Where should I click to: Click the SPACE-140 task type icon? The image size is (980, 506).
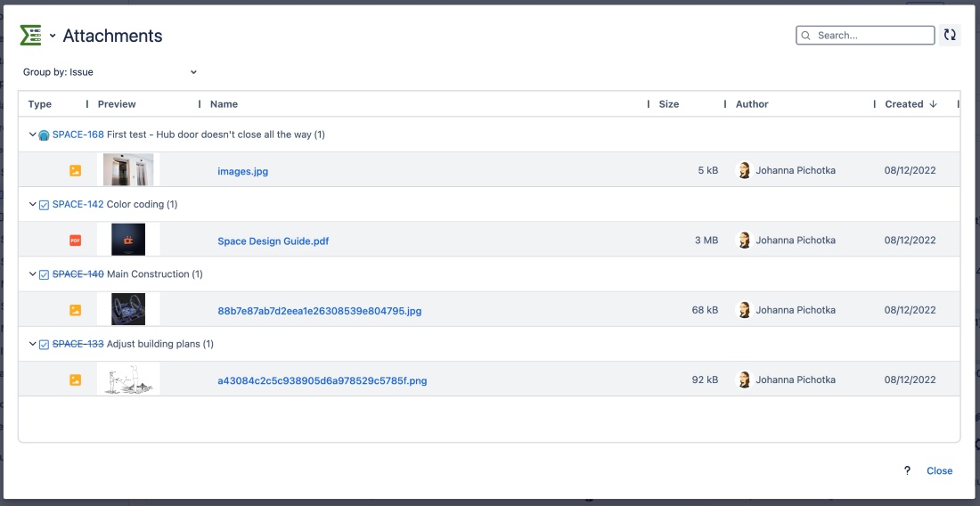(x=44, y=275)
